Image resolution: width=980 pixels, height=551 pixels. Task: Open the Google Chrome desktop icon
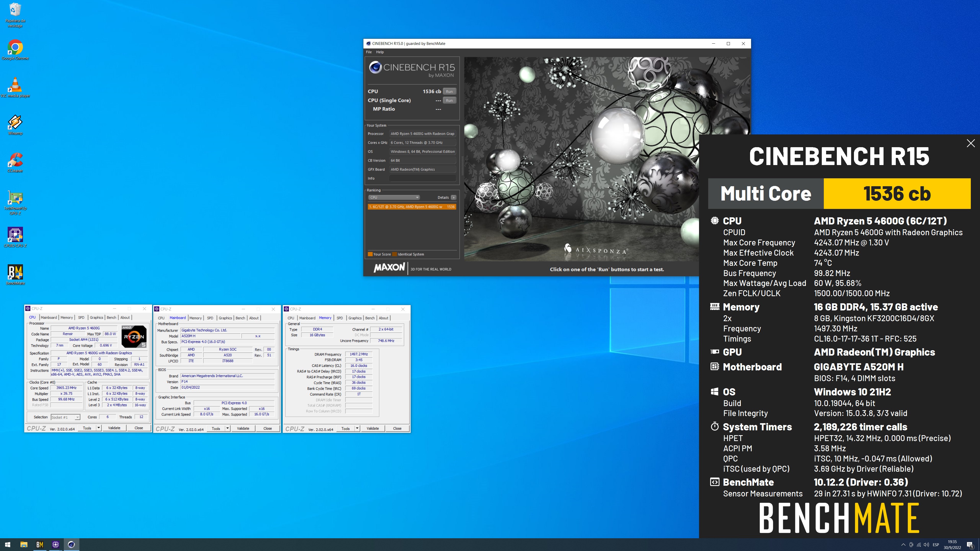[x=15, y=50]
